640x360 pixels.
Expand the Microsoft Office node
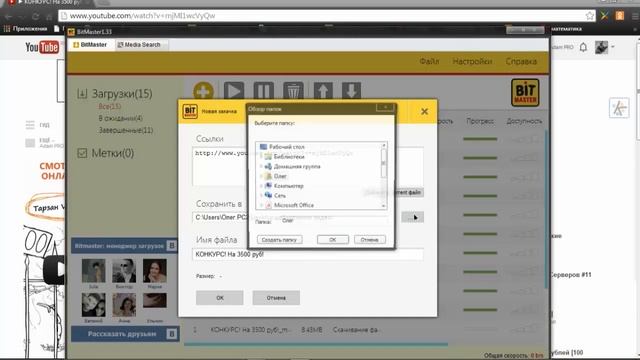tap(261, 205)
